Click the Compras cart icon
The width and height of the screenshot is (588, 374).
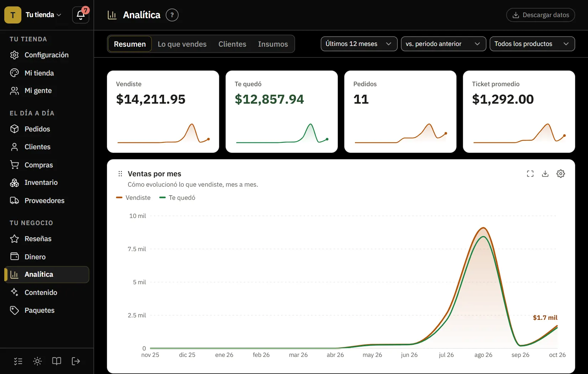14,165
